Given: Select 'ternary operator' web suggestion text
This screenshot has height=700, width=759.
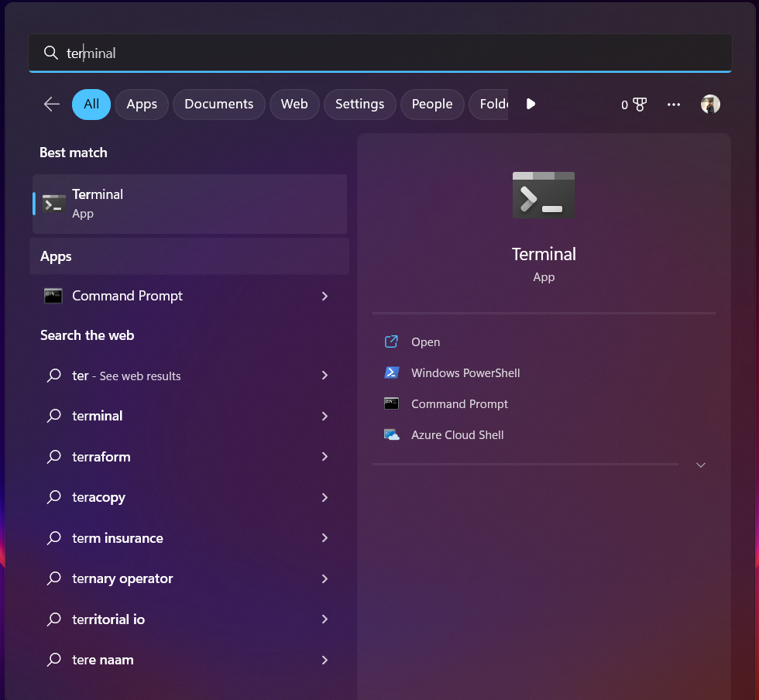Looking at the screenshot, I should click(x=122, y=579).
